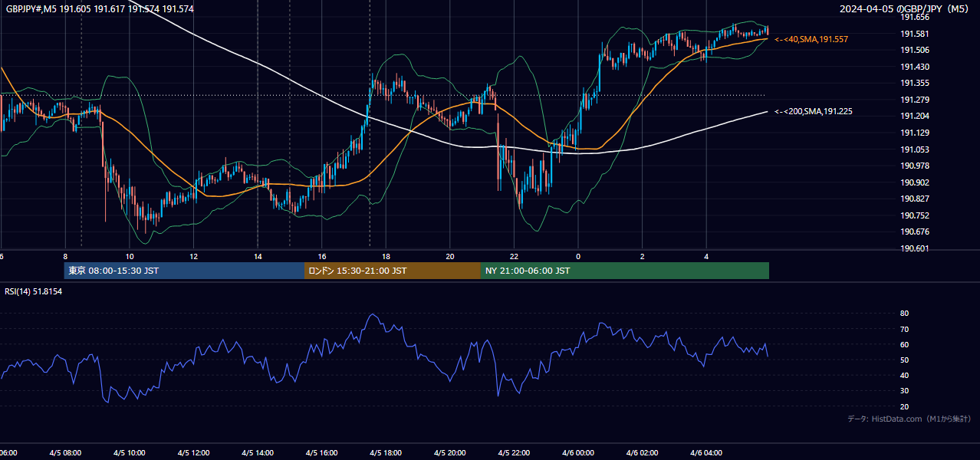Screen dimensions: 980x460
Task: Click price axis value 191.355
Action: (x=915, y=83)
